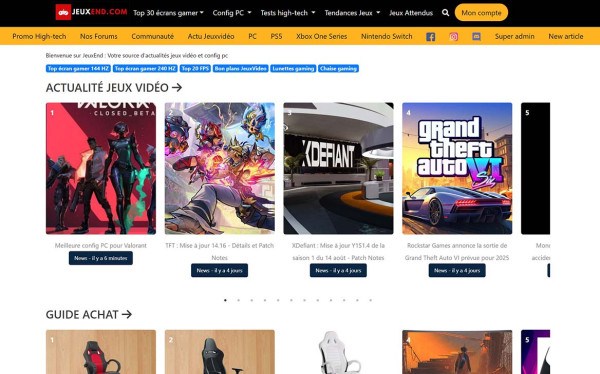Click the Actualité Jeux Vidéo heading

pos(107,88)
